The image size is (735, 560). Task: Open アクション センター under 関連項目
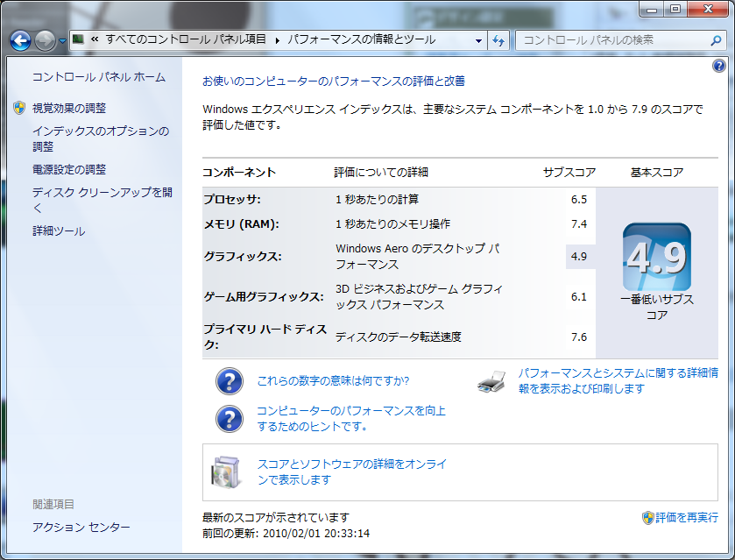[x=81, y=528]
